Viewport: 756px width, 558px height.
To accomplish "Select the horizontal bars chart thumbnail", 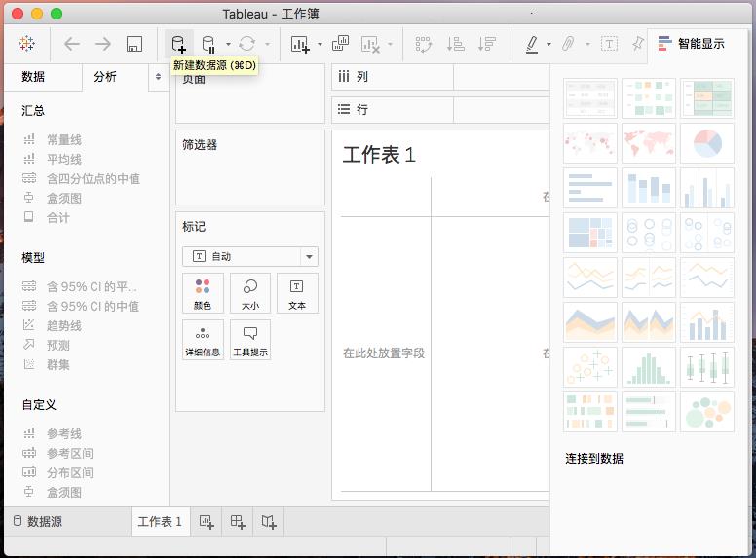I will point(590,188).
